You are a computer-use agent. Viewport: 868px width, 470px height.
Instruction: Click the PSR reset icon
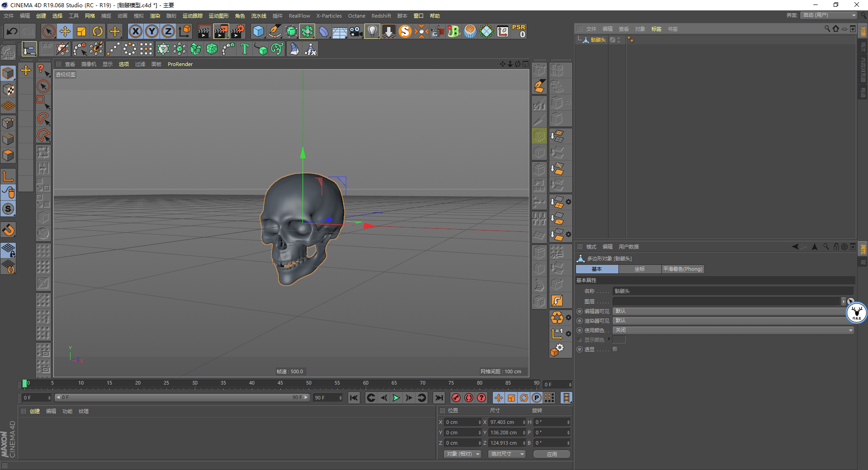click(519, 31)
